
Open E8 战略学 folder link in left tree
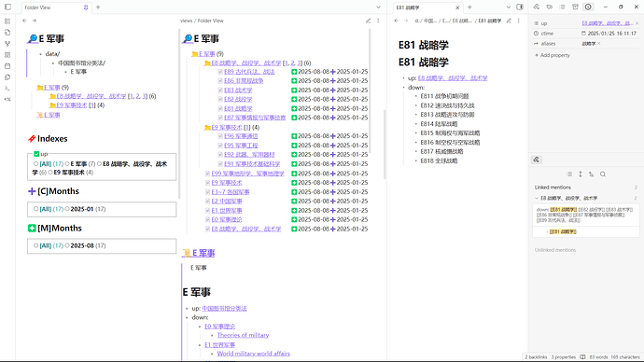(91, 96)
